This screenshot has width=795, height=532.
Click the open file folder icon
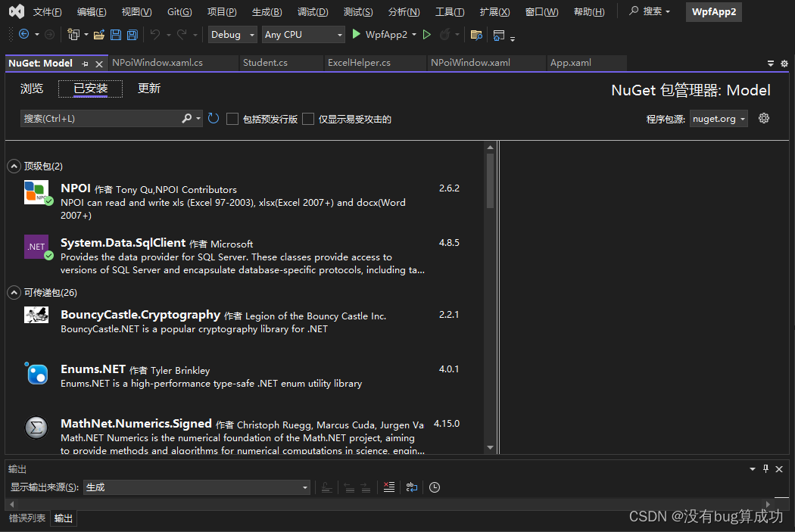pos(99,35)
